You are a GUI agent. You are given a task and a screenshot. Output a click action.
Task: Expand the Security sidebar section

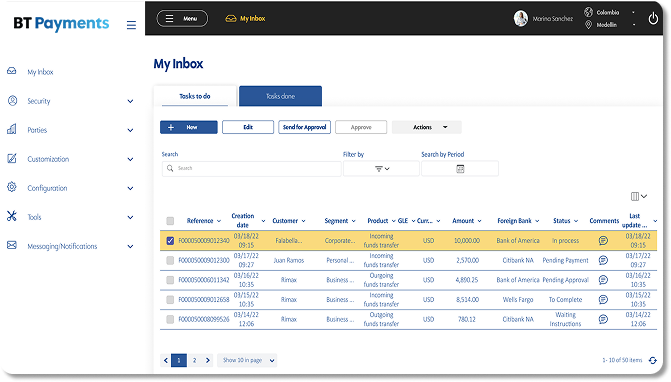pos(131,101)
